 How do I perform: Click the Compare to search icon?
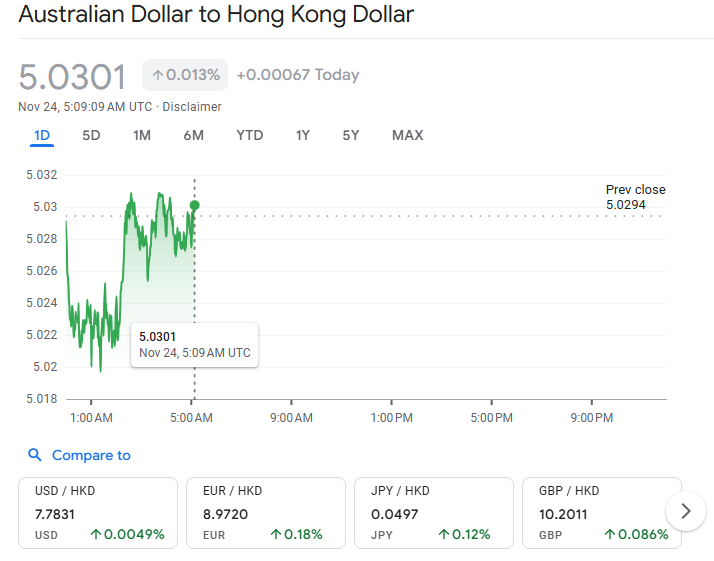(x=35, y=455)
